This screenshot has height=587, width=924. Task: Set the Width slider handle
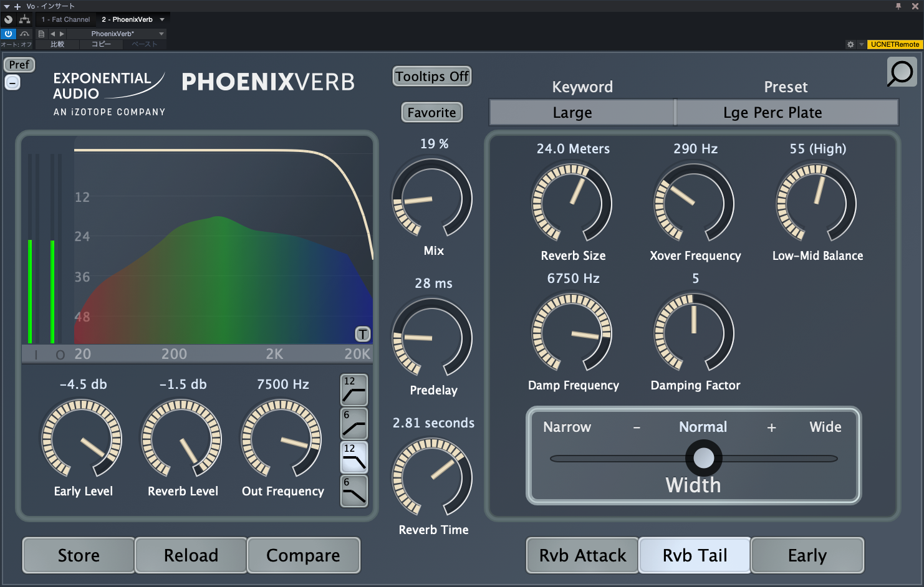click(x=703, y=458)
